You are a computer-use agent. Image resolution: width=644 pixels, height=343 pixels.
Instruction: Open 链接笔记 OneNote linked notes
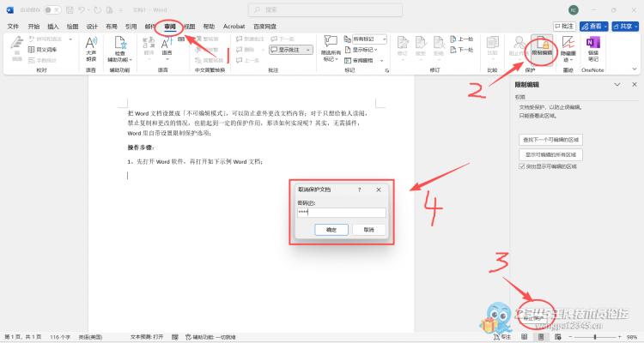click(593, 47)
